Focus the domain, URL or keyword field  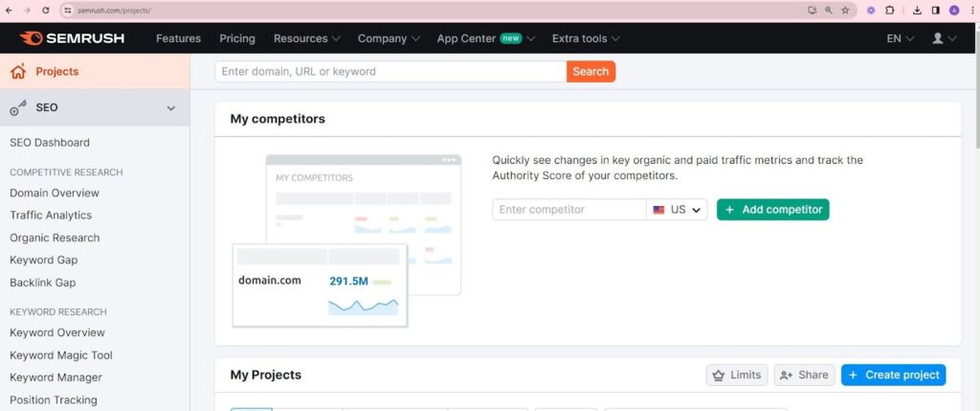click(x=390, y=71)
